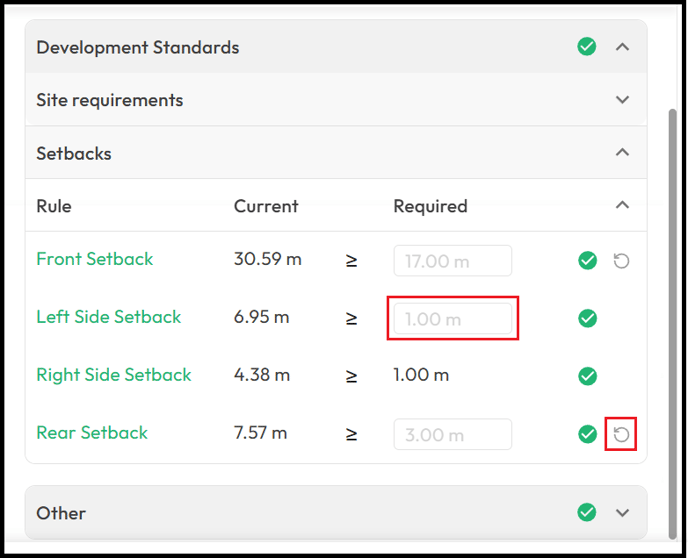Edit the Left Side Setback required field
Screen dimensions: 688x558
coord(452,319)
